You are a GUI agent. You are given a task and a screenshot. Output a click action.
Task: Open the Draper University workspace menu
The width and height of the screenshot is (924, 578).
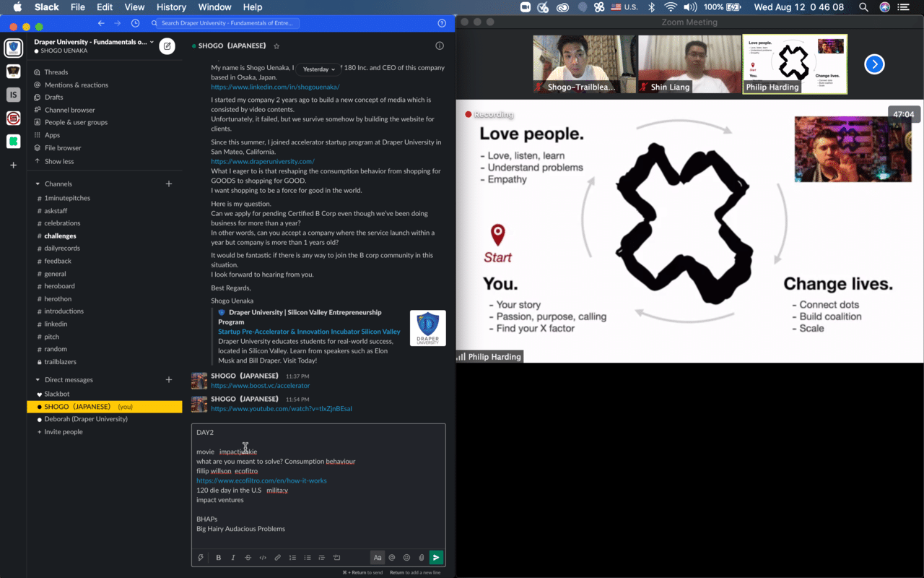click(x=94, y=42)
